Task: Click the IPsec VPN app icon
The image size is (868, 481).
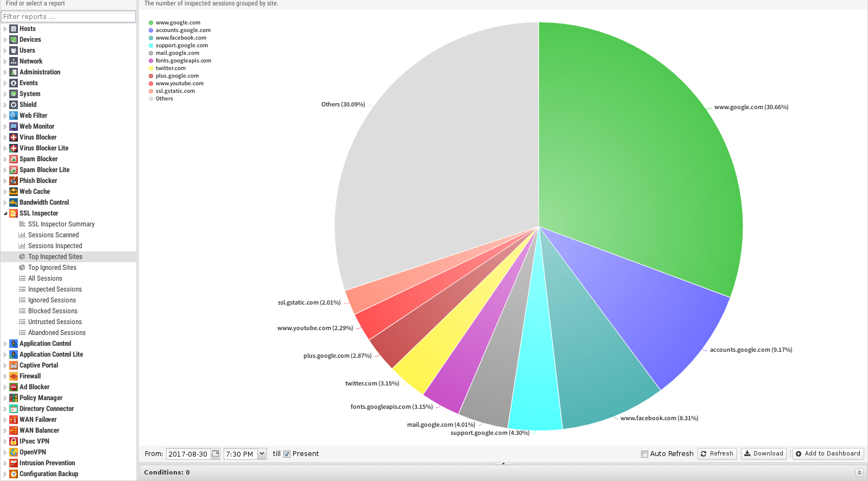Action: [14, 441]
